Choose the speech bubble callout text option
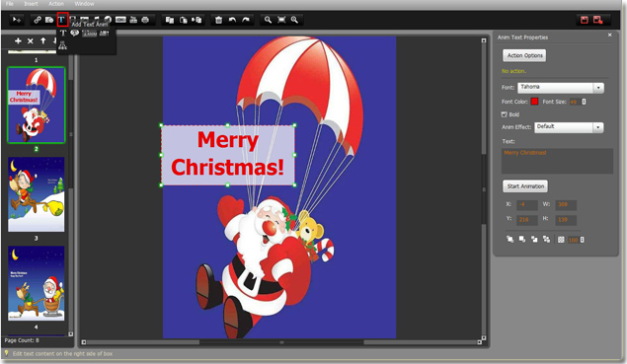 click(x=74, y=34)
